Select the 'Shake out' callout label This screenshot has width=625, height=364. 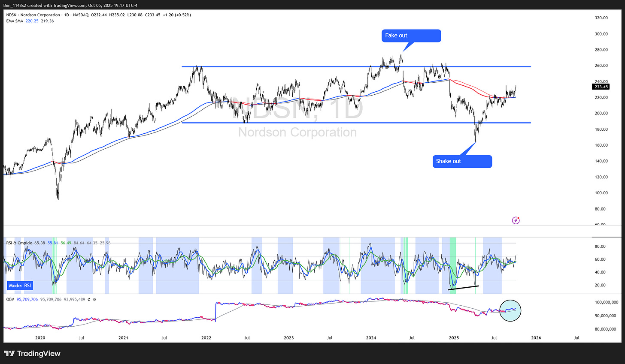pos(462,161)
